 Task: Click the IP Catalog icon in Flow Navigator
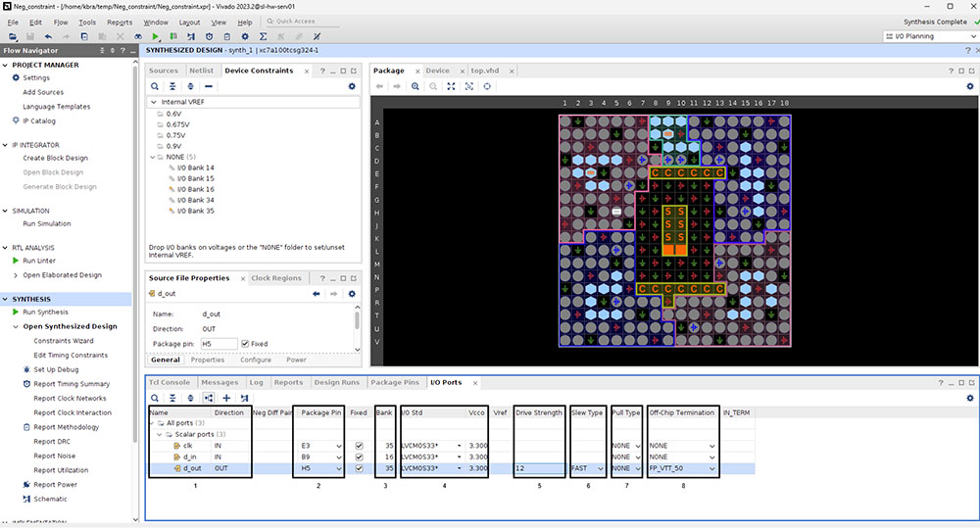(16, 120)
